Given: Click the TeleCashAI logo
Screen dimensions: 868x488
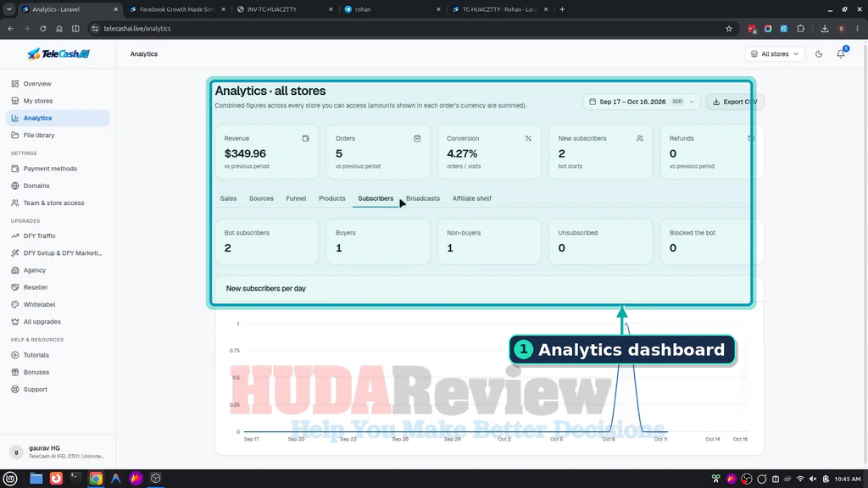Looking at the screenshot, I should click(58, 53).
